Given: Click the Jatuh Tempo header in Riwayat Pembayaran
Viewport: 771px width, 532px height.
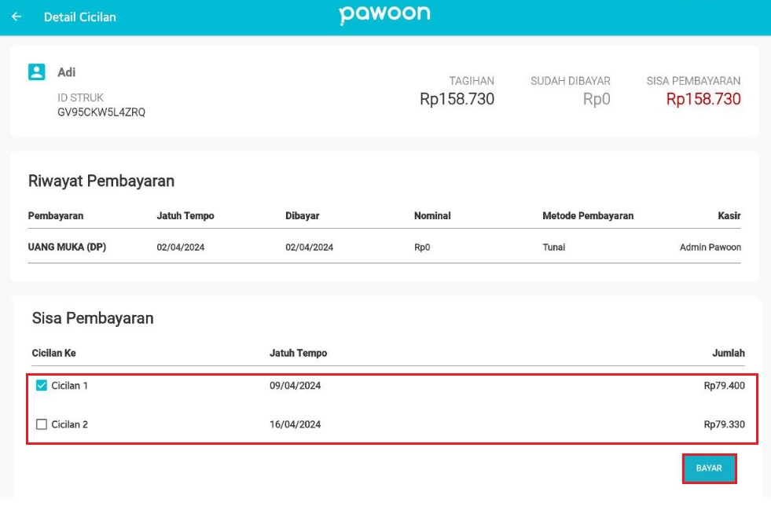Looking at the screenshot, I should pyautogui.click(x=185, y=216).
